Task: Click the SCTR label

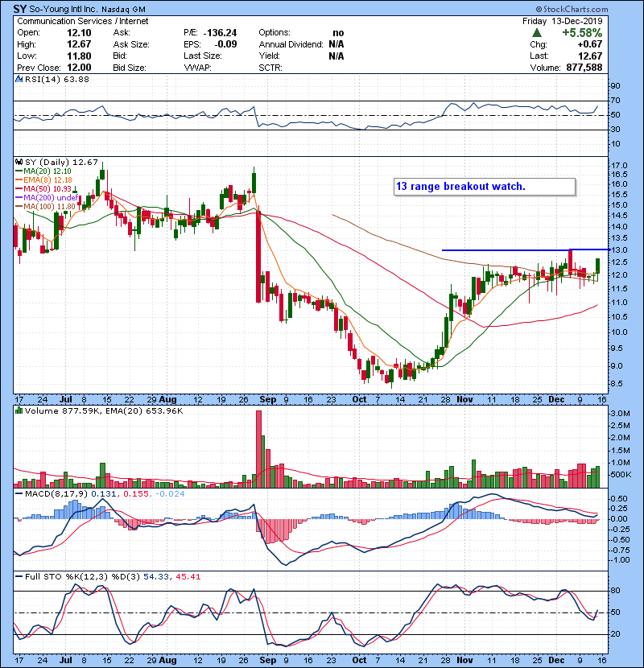Action: pyautogui.click(x=270, y=68)
